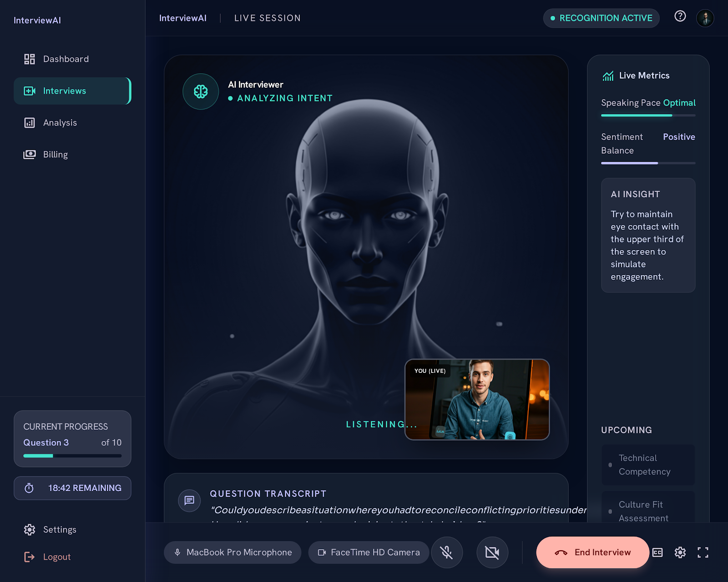
Task: Toggle the camera off button
Action: [x=492, y=552]
